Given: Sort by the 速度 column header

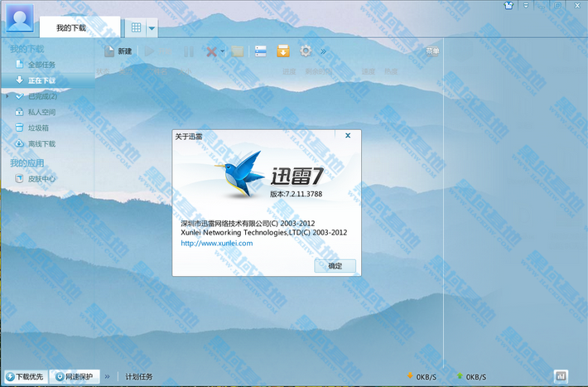Looking at the screenshot, I should (369, 71).
